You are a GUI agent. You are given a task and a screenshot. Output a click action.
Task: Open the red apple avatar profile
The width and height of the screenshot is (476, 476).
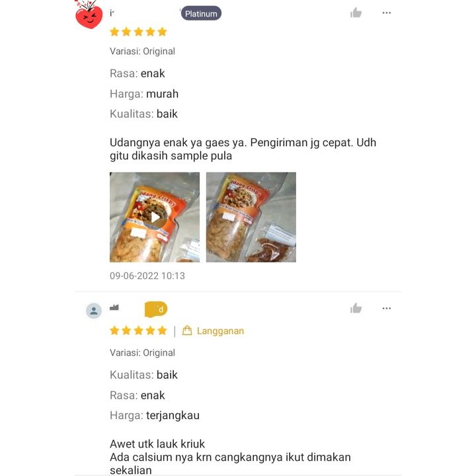click(x=89, y=15)
